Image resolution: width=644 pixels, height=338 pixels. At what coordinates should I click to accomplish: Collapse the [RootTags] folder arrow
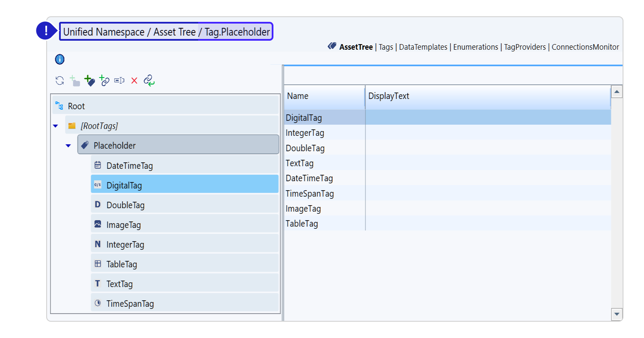click(55, 126)
